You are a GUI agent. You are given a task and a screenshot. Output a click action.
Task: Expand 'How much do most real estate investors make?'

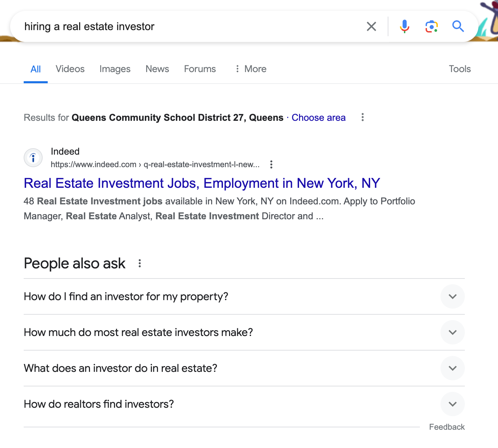(x=452, y=332)
